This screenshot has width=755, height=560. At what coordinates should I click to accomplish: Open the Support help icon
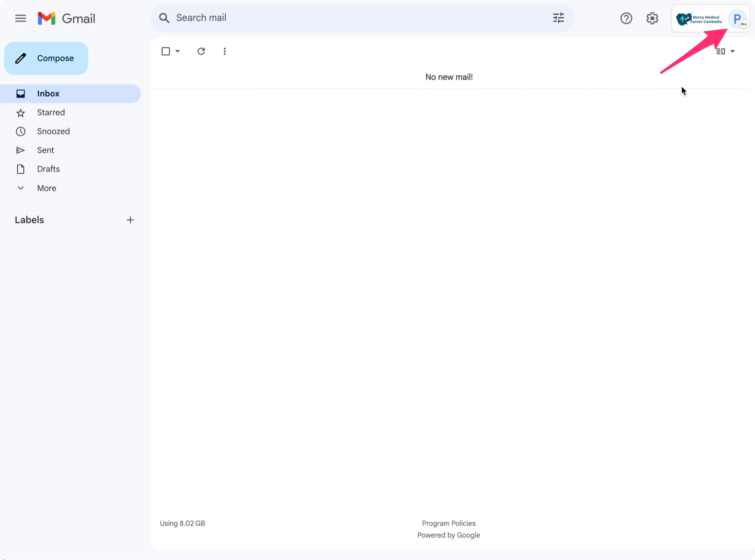point(626,18)
